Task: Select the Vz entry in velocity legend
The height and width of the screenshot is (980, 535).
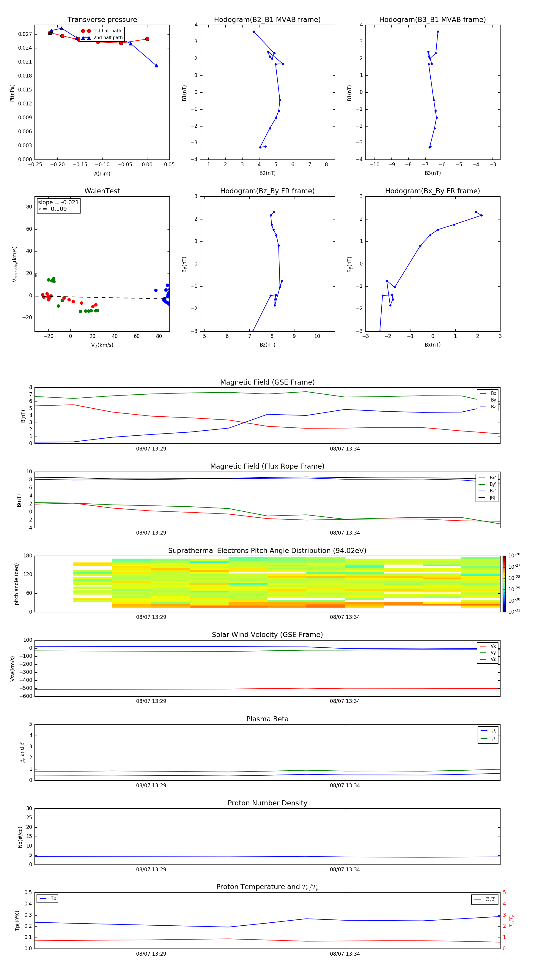Action: (x=488, y=659)
